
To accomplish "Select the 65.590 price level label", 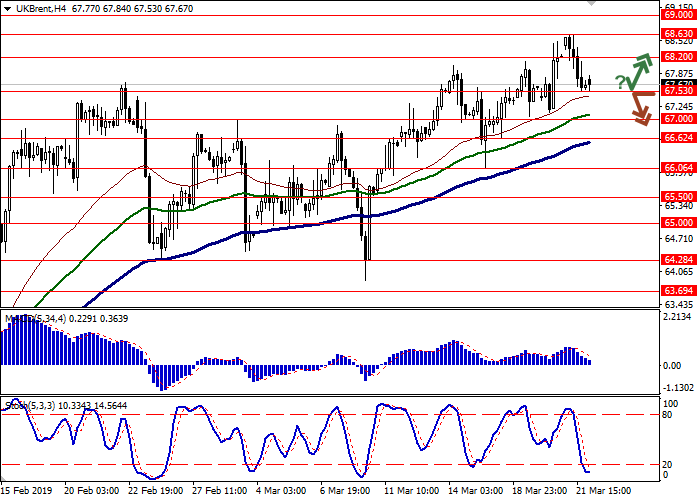I will pos(677,196).
